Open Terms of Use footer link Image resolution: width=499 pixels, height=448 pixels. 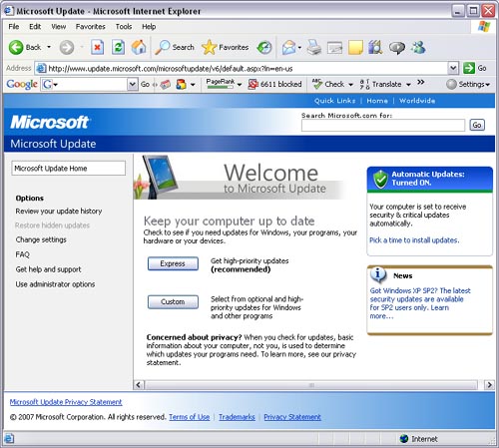click(190, 417)
